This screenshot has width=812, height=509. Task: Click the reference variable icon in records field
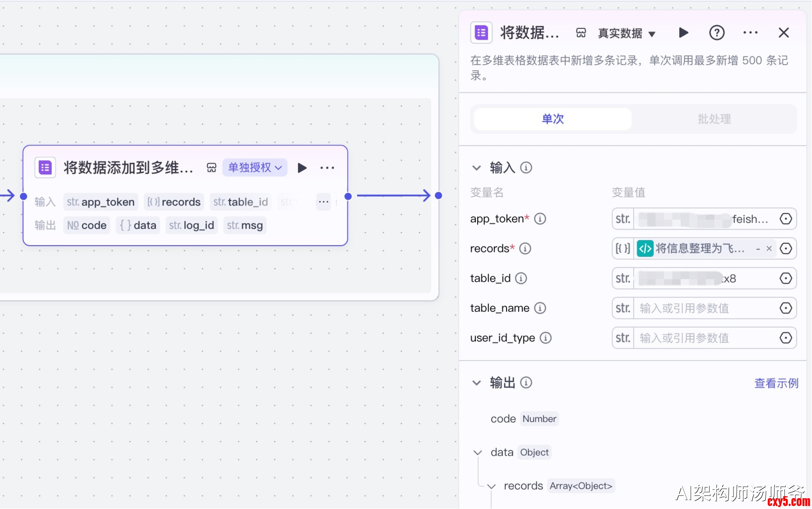pos(786,248)
